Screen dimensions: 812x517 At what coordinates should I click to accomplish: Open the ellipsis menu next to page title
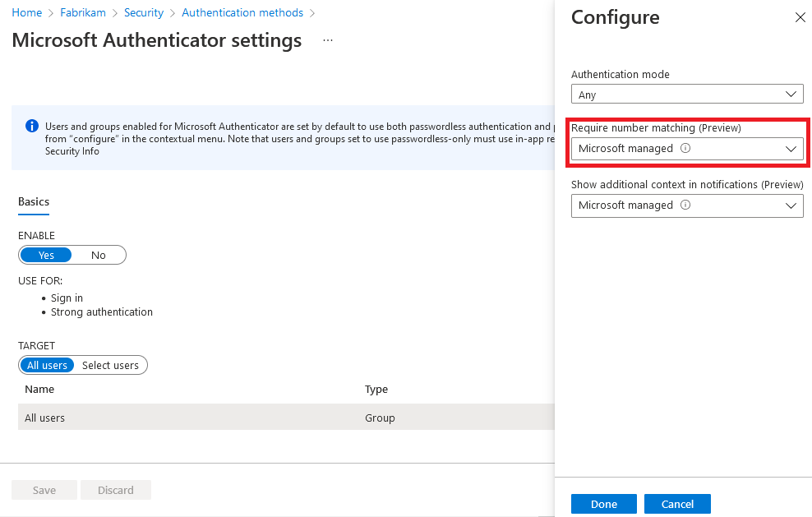click(328, 40)
